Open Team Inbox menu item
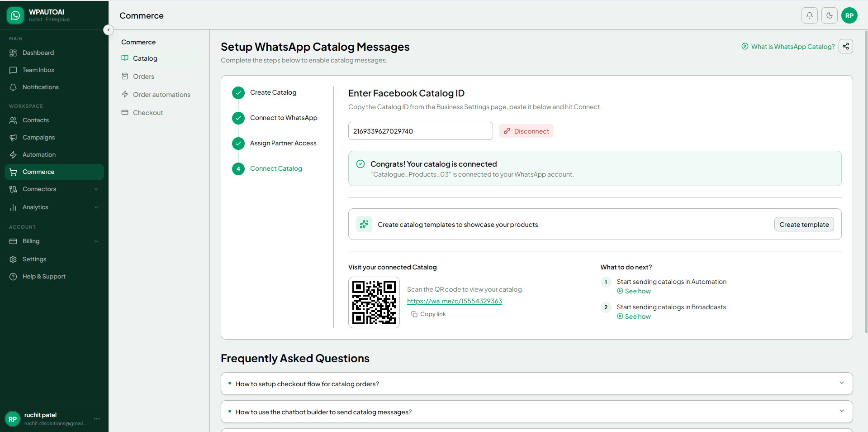This screenshot has height=432, width=868. (x=54, y=70)
